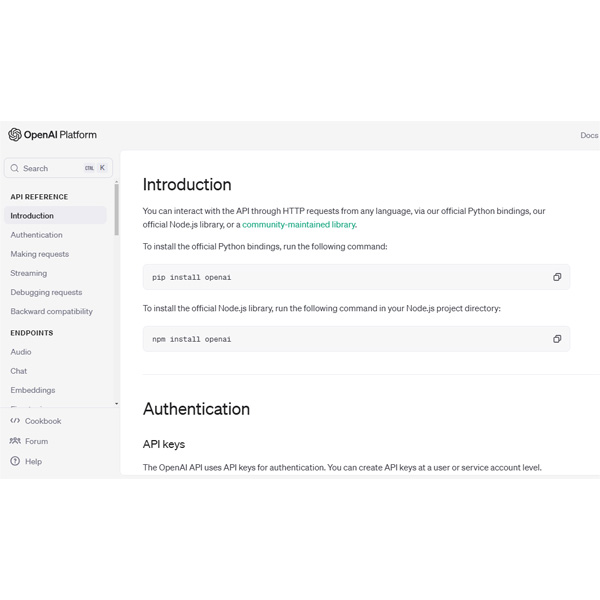Select Streaming in the sidebar
The image size is (600, 600).
(29, 273)
